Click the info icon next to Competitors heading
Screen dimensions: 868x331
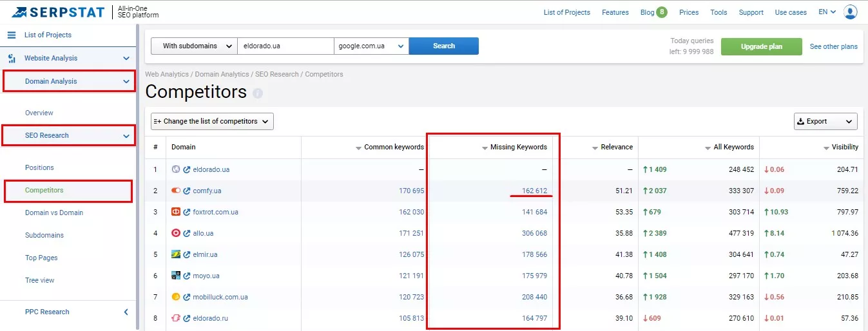pyautogui.click(x=258, y=93)
